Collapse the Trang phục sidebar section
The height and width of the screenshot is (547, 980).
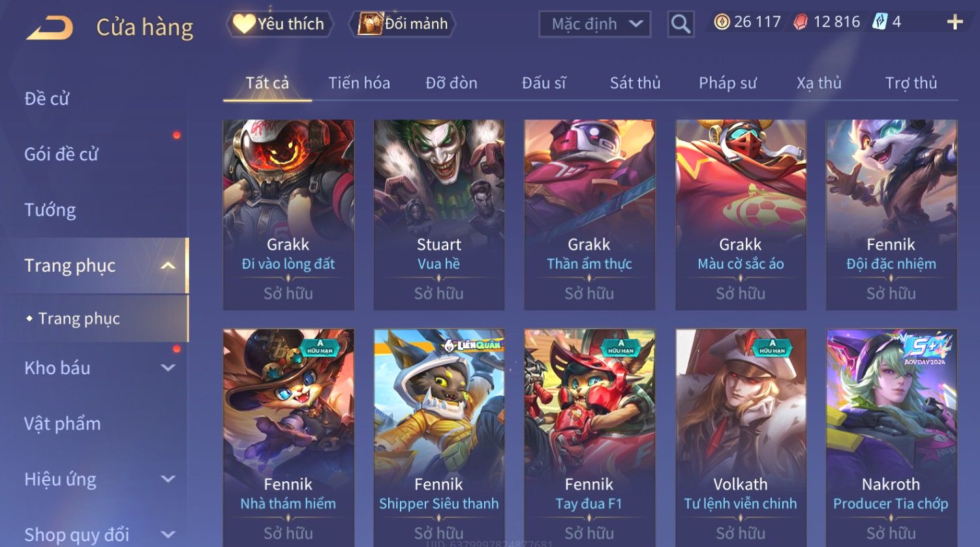pyautogui.click(x=168, y=265)
